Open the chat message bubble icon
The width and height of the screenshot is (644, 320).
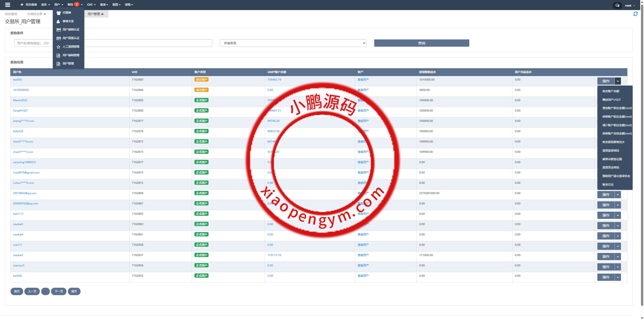click(617, 5)
